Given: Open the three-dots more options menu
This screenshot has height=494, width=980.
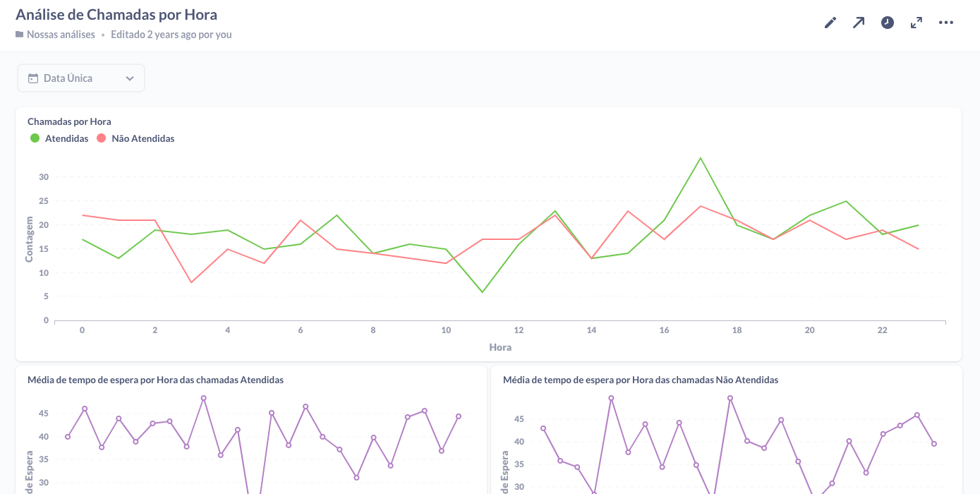Looking at the screenshot, I should pos(946,23).
